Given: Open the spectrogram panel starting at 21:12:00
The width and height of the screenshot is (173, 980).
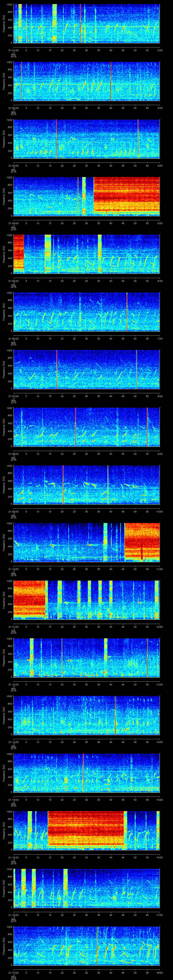Looking at the screenshot, I should (x=87, y=657).
